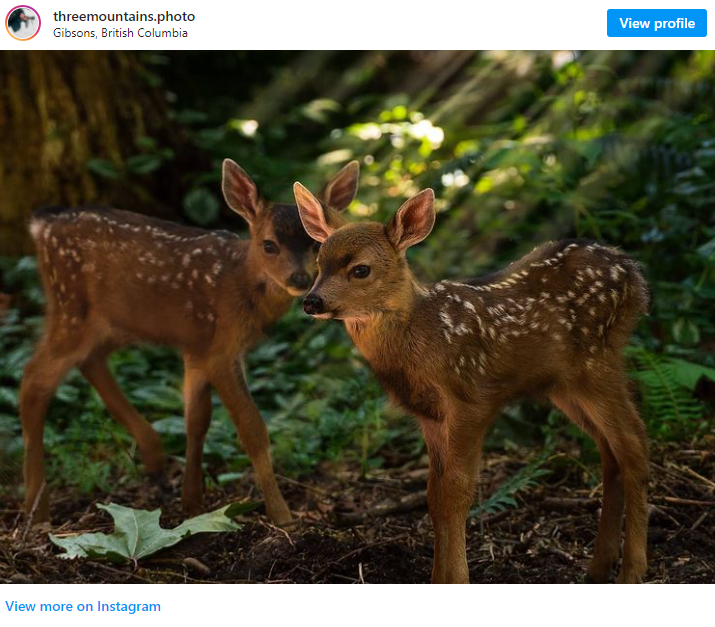Click the fern beside the right fawn
This screenshot has height=627, width=715.
pyautogui.click(x=668, y=388)
